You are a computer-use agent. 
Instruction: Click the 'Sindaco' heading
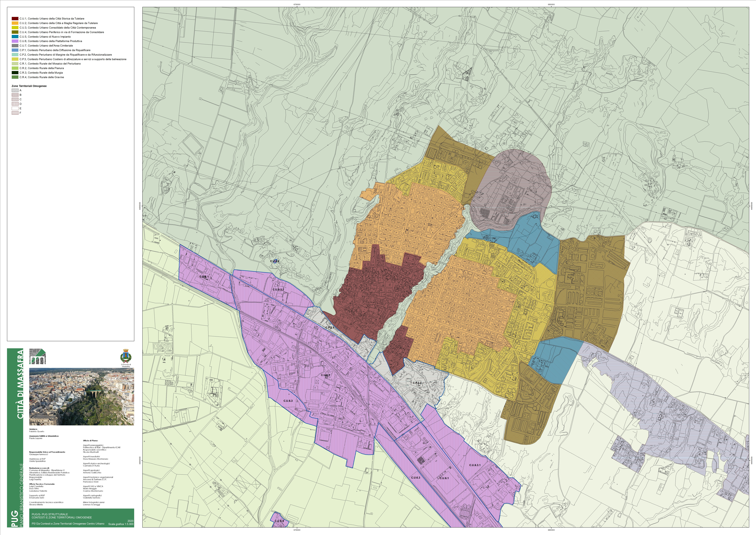pos(33,429)
